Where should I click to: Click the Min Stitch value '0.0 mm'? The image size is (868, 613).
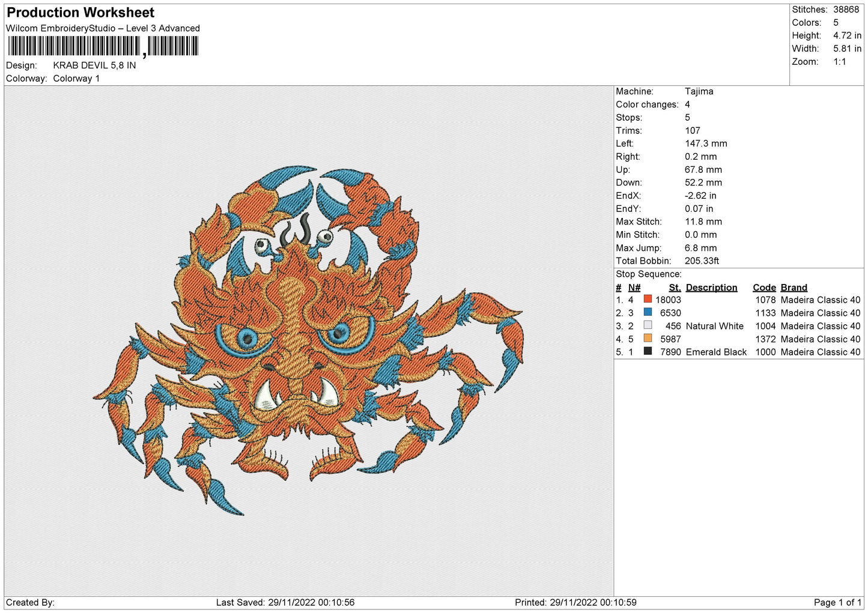pyautogui.click(x=701, y=235)
